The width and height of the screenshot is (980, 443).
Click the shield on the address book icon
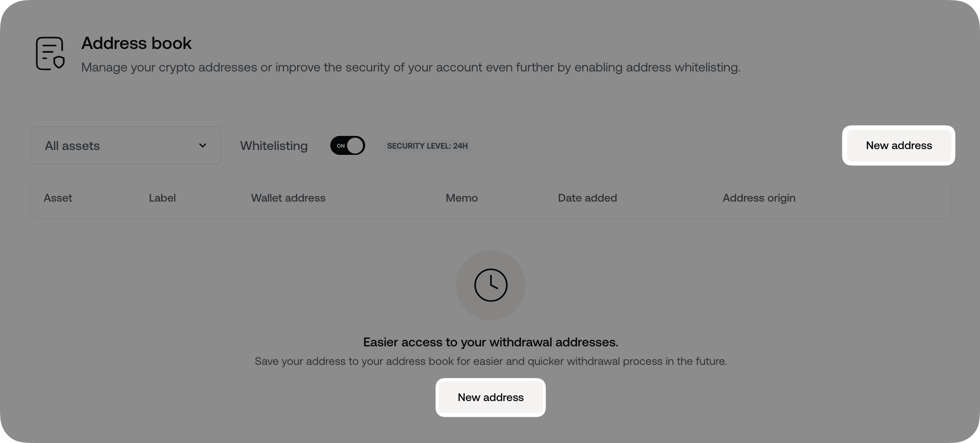tap(58, 63)
